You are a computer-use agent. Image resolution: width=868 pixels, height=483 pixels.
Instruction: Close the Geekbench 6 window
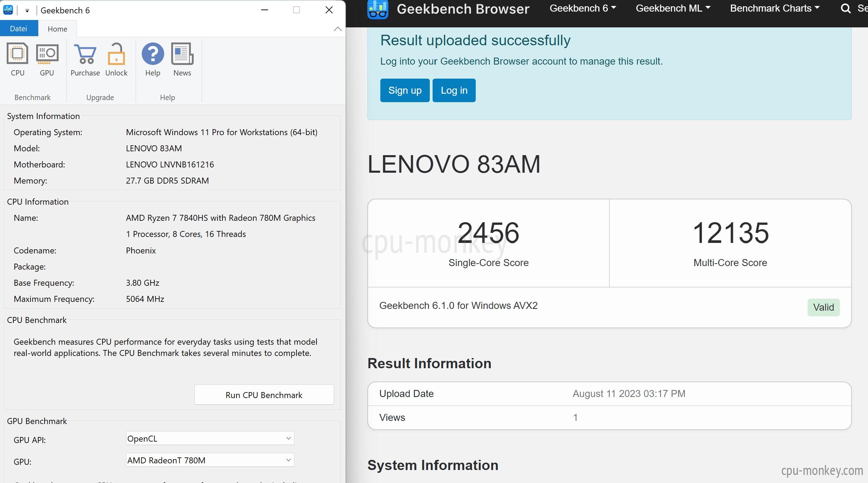tap(329, 10)
